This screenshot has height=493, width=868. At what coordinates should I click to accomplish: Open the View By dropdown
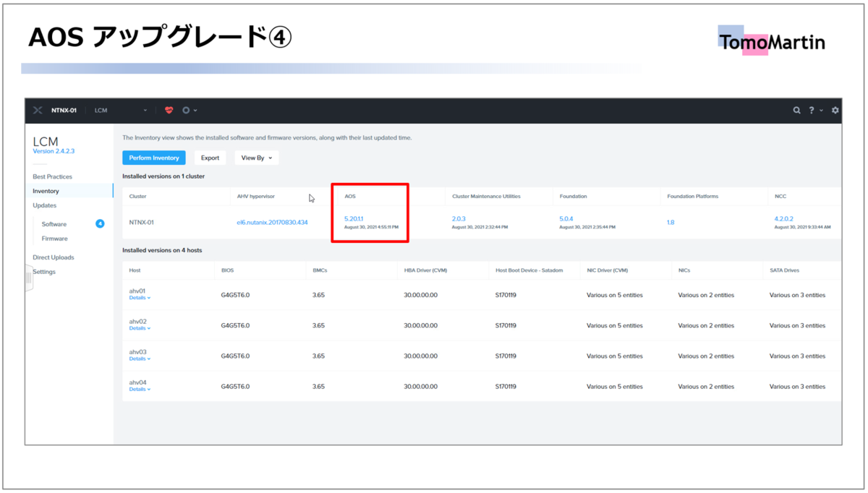[257, 158]
